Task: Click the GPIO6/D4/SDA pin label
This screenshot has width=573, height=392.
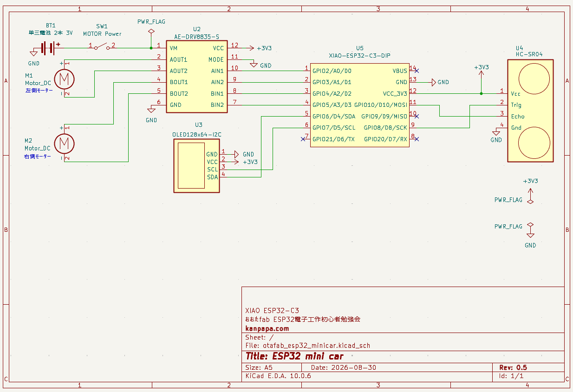Action: tap(334, 116)
